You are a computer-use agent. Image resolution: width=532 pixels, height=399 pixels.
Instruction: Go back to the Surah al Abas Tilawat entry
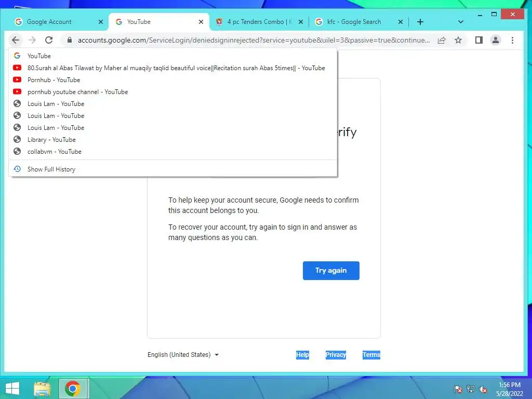[x=173, y=68]
